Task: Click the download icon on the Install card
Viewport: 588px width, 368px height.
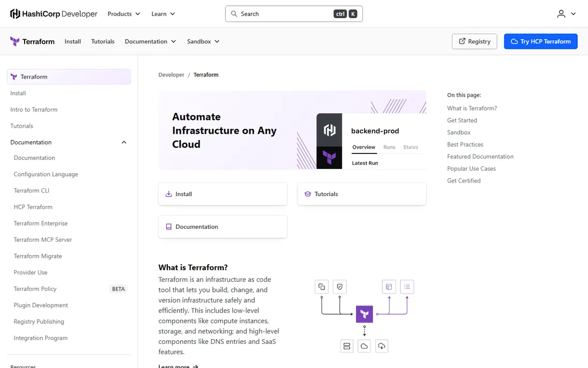Action: [x=169, y=194]
